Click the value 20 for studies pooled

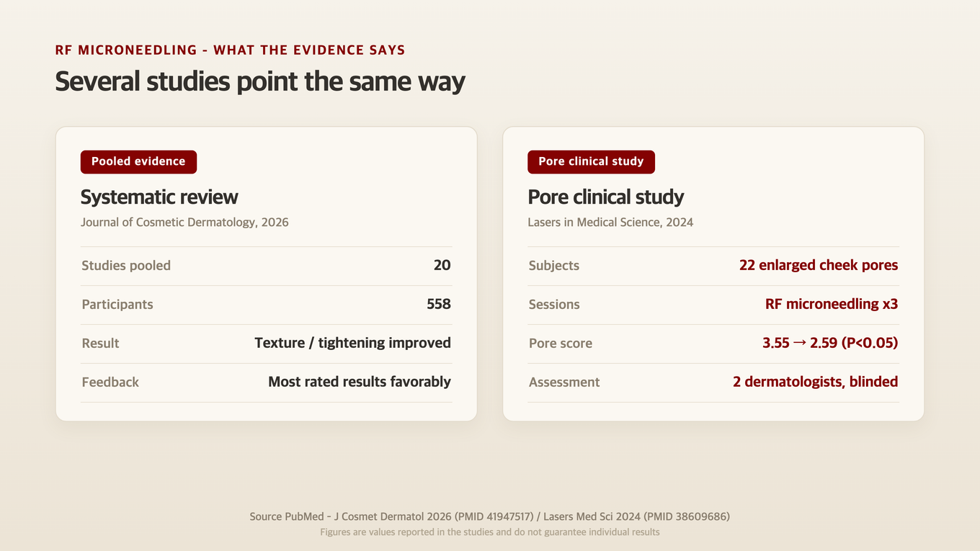click(442, 265)
